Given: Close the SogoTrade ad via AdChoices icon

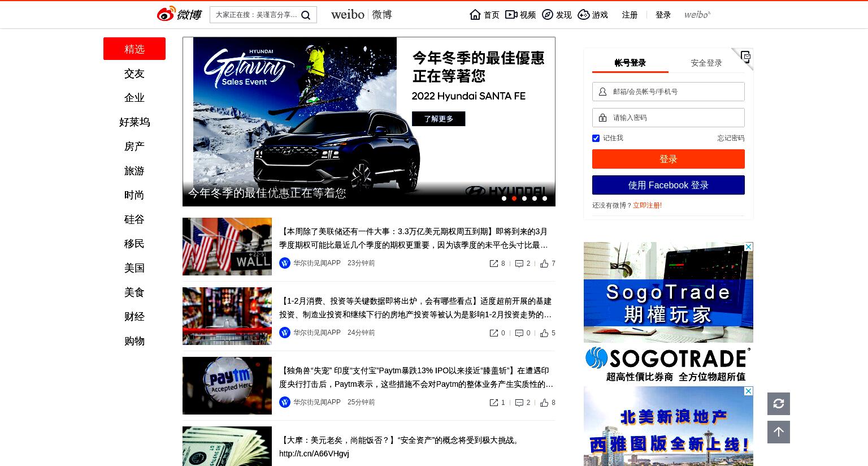Looking at the screenshot, I should 749,247.
